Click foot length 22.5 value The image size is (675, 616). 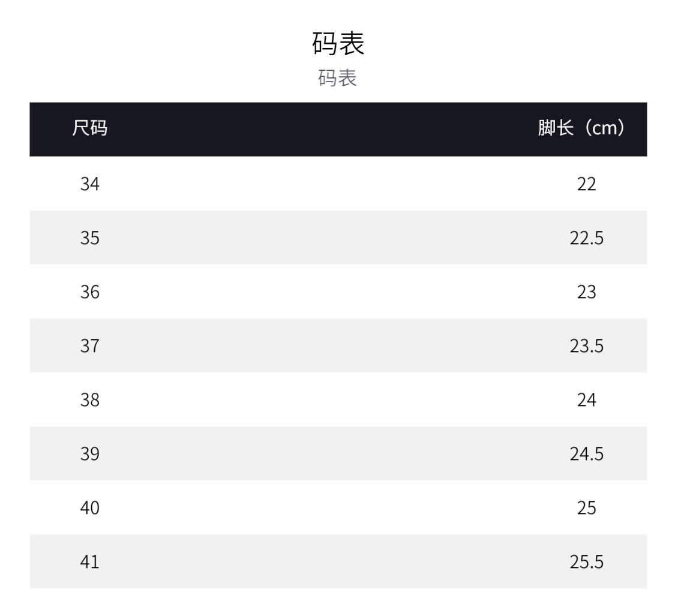586,238
